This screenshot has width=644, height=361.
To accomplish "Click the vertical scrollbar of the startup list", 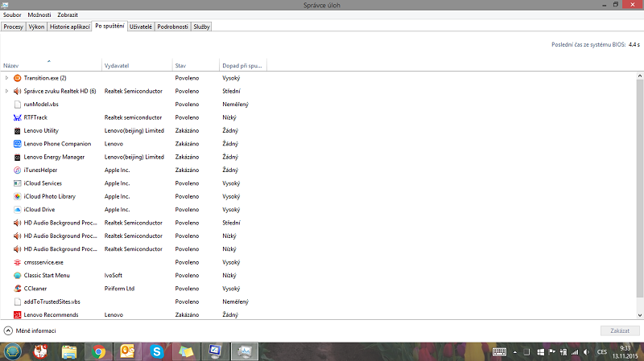I will tap(639, 193).
